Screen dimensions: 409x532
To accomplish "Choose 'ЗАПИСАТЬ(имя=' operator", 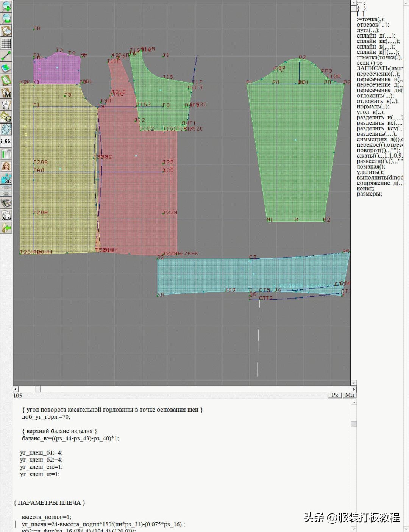I will click(x=380, y=68).
